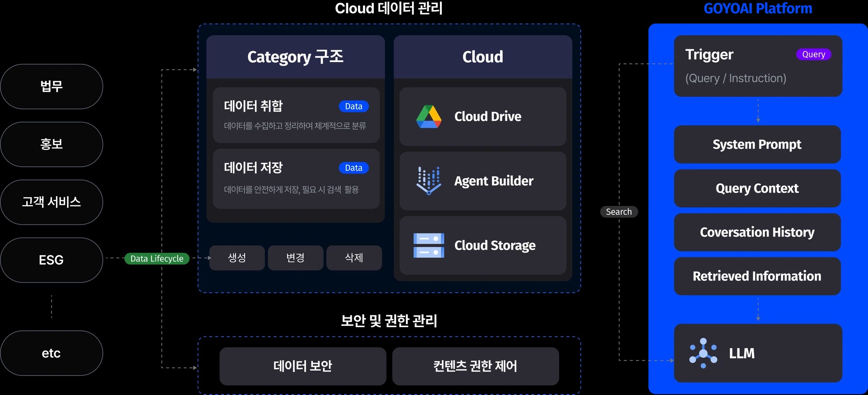Click the Data badge on 데이터 저장
The width and height of the screenshot is (868, 395).
click(354, 168)
